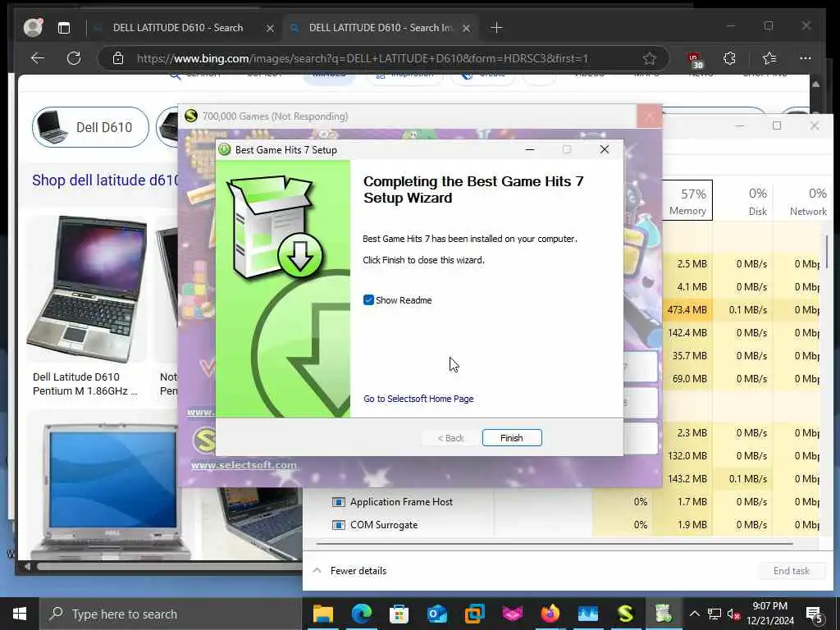Open the Go to Selectsoft Home Page link
Viewport: 840px width, 630px height.
(x=418, y=399)
